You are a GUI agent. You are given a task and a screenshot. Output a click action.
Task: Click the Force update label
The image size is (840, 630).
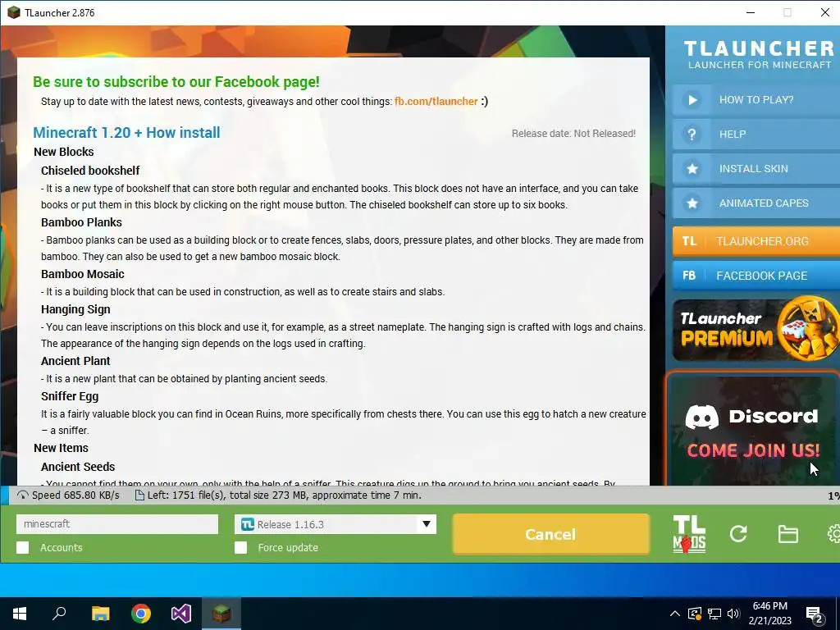coord(288,547)
